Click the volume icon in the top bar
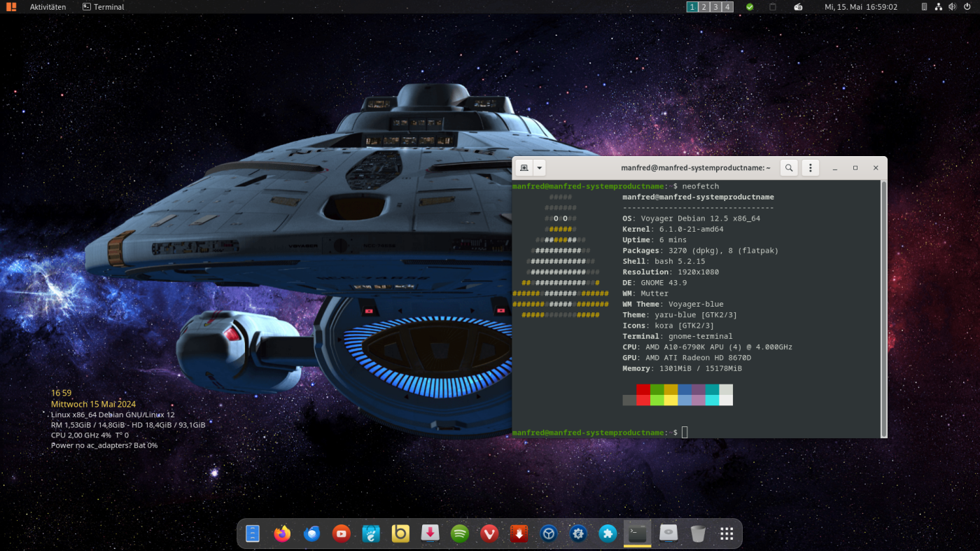Image resolution: width=980 pixels, height=551 pixels. pos(952,7)
